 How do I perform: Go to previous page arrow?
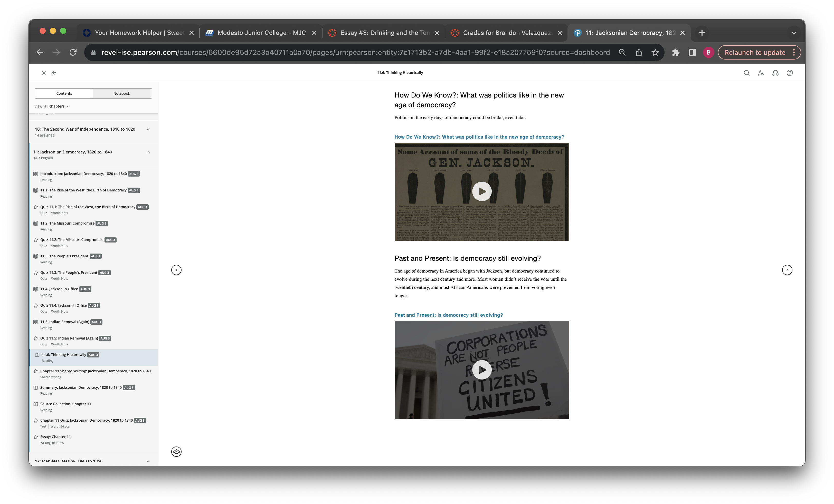pos(176,270)
